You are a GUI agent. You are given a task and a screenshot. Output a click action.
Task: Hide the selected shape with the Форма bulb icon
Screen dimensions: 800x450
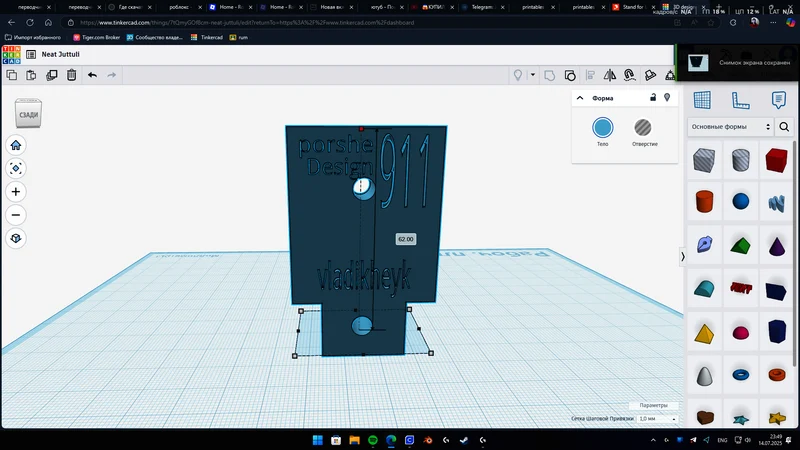(x=667, y=97)
